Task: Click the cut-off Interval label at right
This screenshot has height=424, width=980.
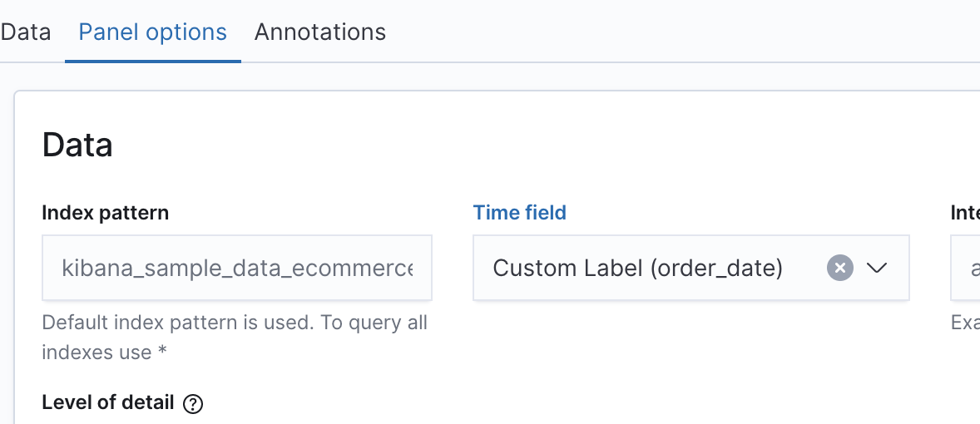Action: click(965, 213)
